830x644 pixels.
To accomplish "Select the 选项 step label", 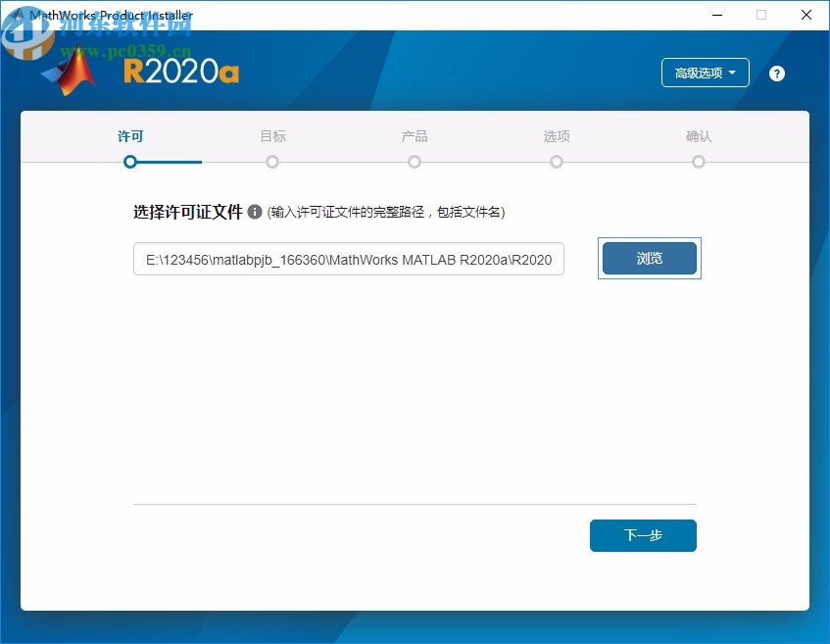I will click(x=557, y=136).
